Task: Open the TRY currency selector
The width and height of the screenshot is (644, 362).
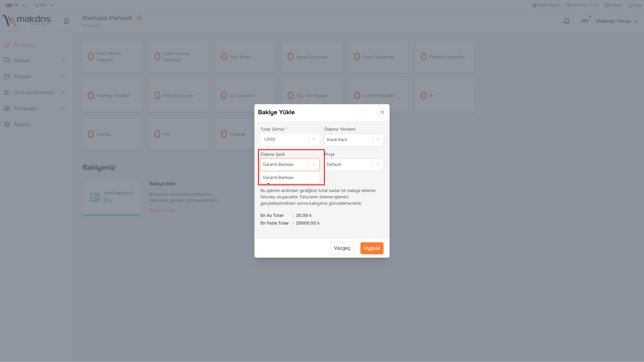Action: point(44,5)
